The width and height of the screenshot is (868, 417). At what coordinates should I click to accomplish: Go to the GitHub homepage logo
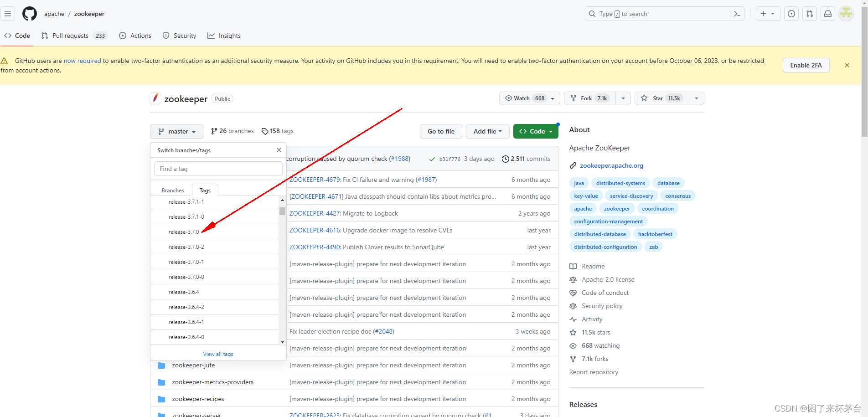30,14
